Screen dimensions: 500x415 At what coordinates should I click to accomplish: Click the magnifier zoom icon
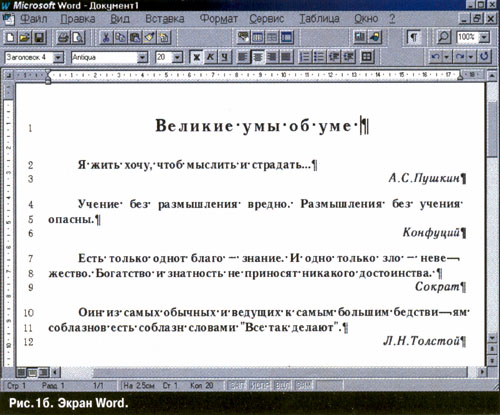click(444, 37)
